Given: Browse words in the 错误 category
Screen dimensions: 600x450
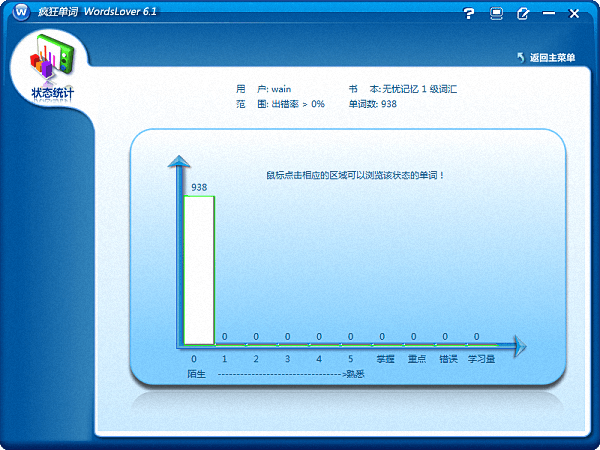Looking at the screenshot, I should pos(448,358).
